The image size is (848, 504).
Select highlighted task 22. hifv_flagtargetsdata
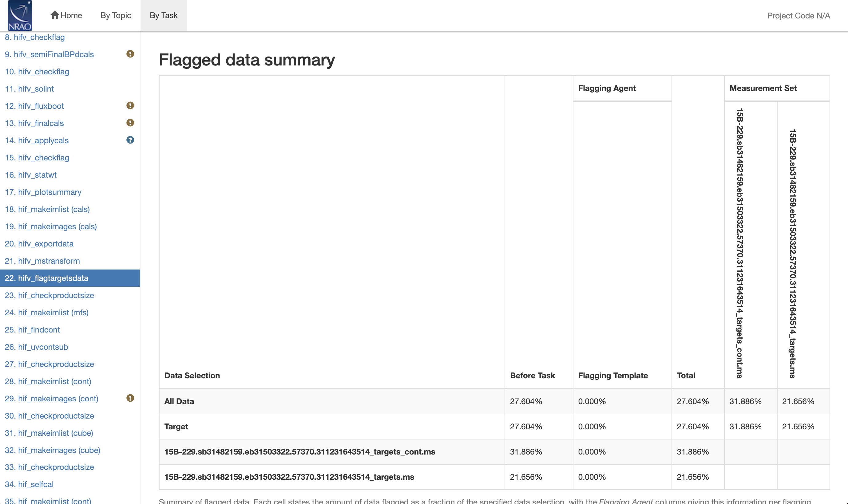tap(70, 278)
